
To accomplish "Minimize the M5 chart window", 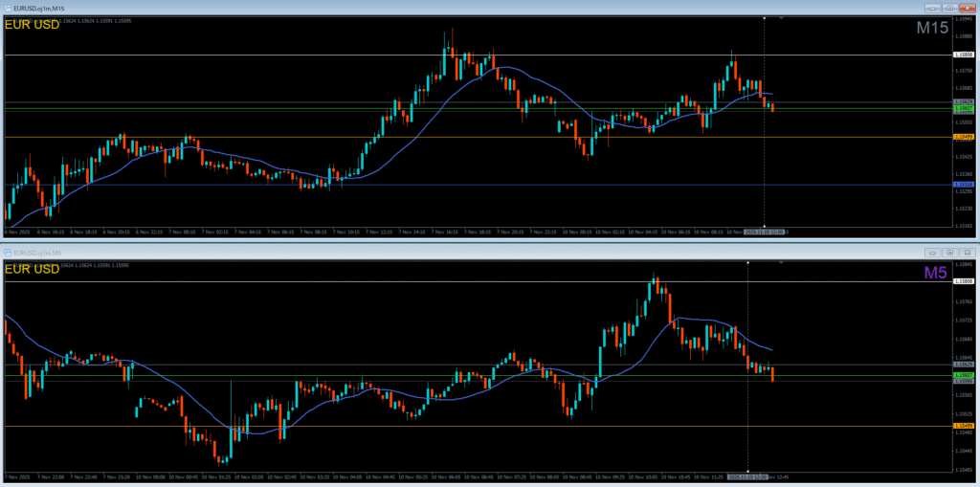I will coord(932,253).
